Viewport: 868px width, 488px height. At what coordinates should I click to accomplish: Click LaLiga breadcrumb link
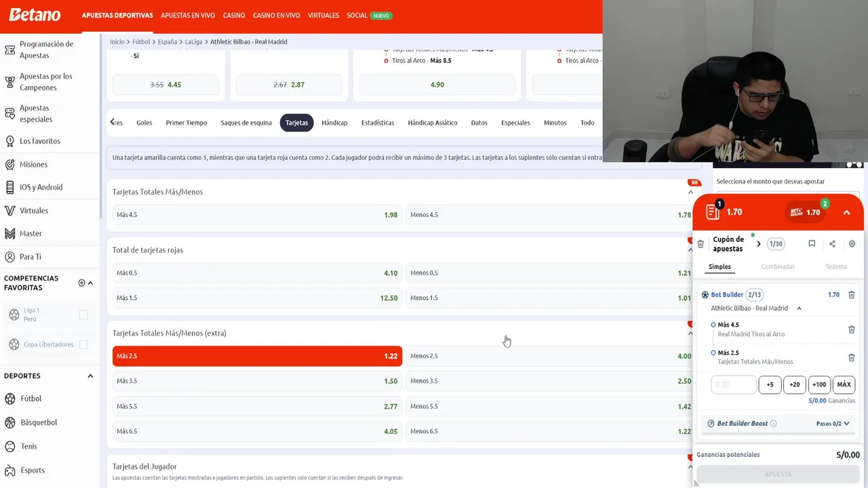193,41
